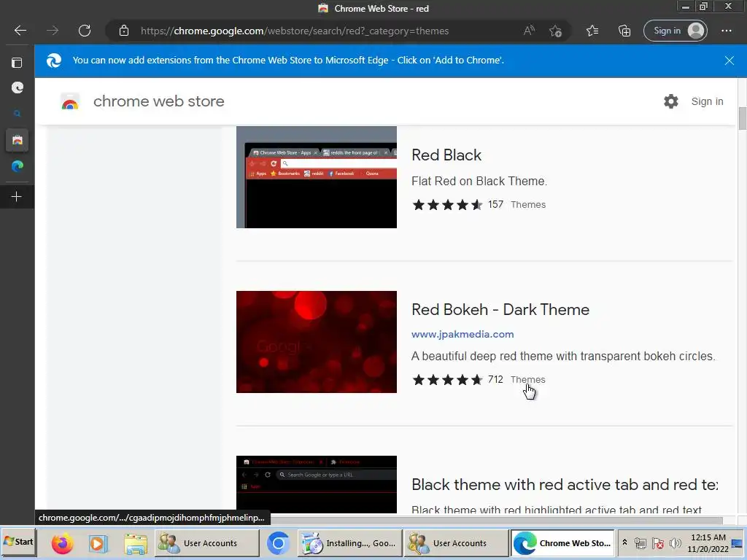This screenshot has width=747, height=560.
Task: Switch to first vertical tab with Edge icon
Action: click(x=18, y=87)
